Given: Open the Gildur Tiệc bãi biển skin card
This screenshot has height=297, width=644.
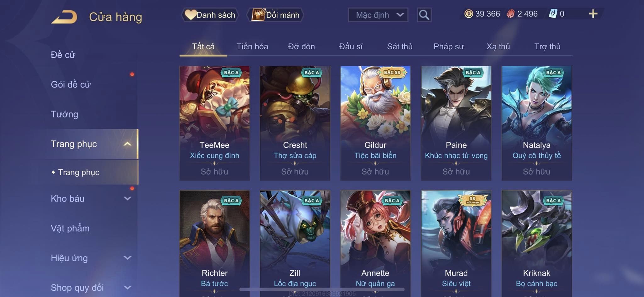Looking at the screenshot, I should pos(375,123).
